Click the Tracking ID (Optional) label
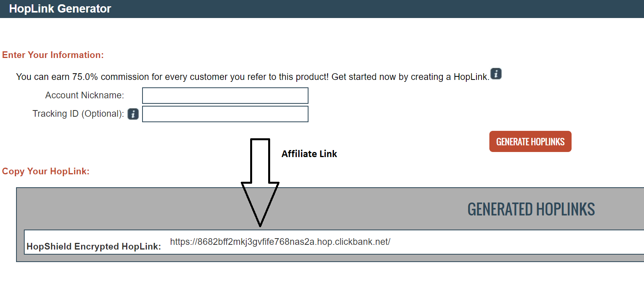 click(78, 114)
